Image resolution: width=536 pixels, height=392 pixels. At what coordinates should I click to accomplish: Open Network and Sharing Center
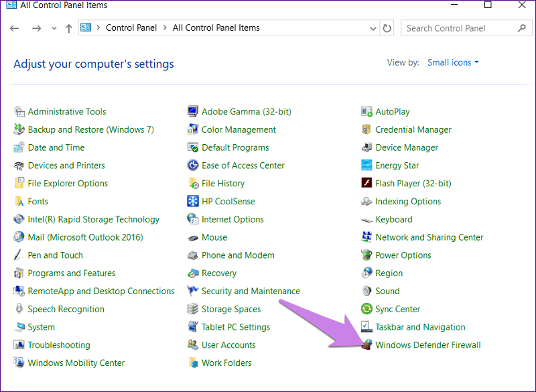pyautogui.click(x=430, y=237)
